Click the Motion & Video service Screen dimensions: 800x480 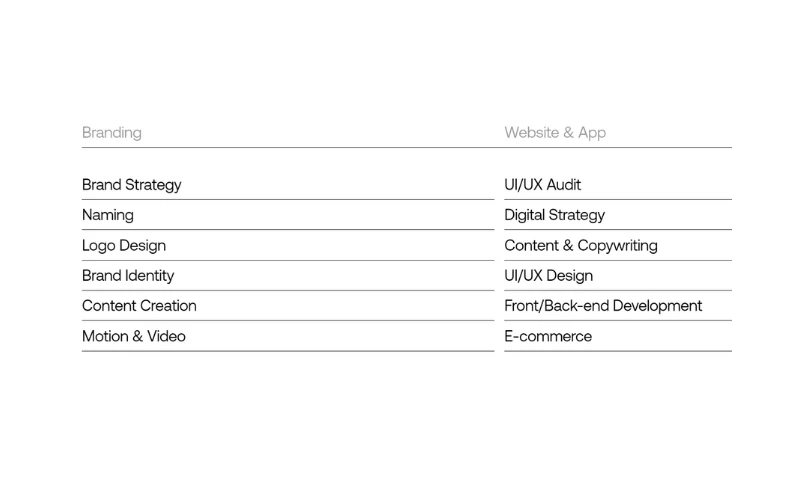pos(134,336)
